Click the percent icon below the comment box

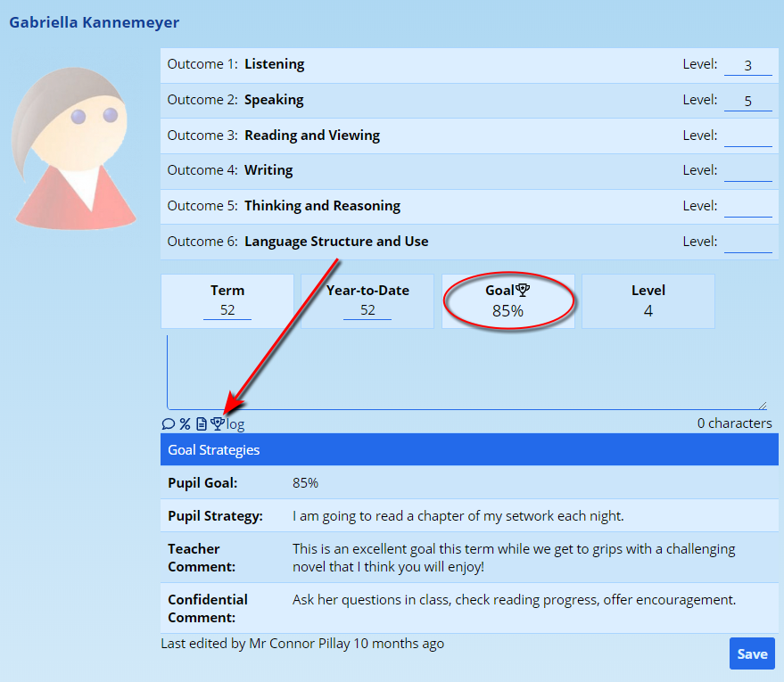click(185, 424)
